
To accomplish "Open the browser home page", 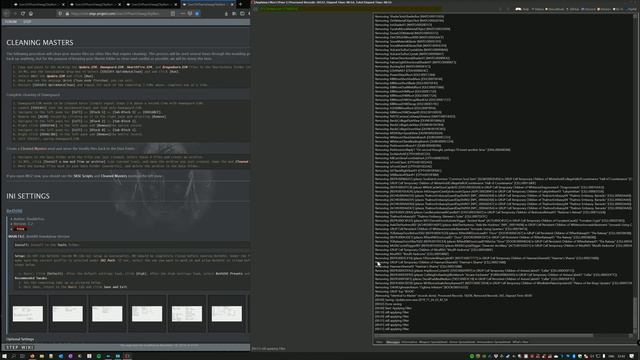I will click(x=31, y=13).
